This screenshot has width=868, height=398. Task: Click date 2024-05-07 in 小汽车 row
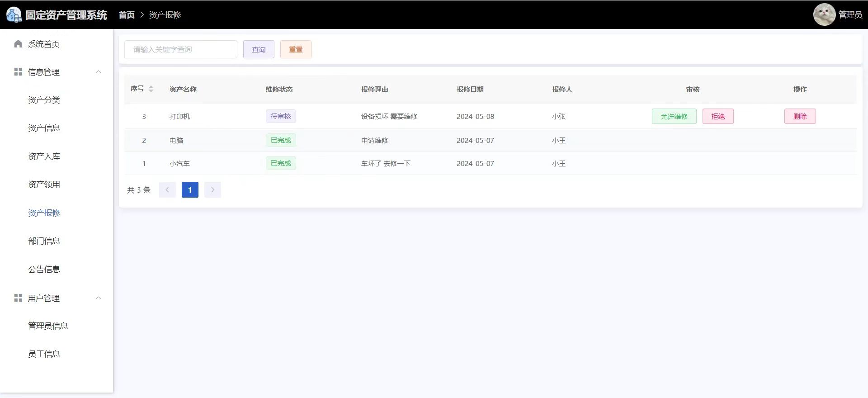click(x=475, y=163)
